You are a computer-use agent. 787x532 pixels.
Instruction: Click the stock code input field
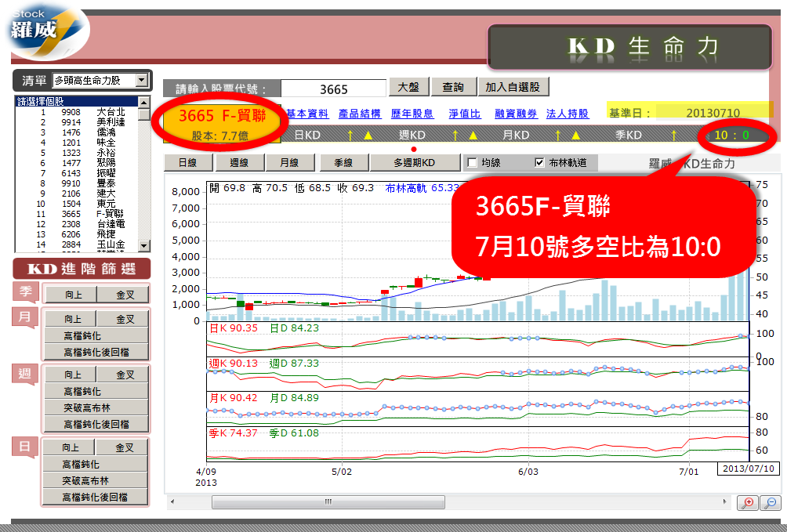coord(334,89)
